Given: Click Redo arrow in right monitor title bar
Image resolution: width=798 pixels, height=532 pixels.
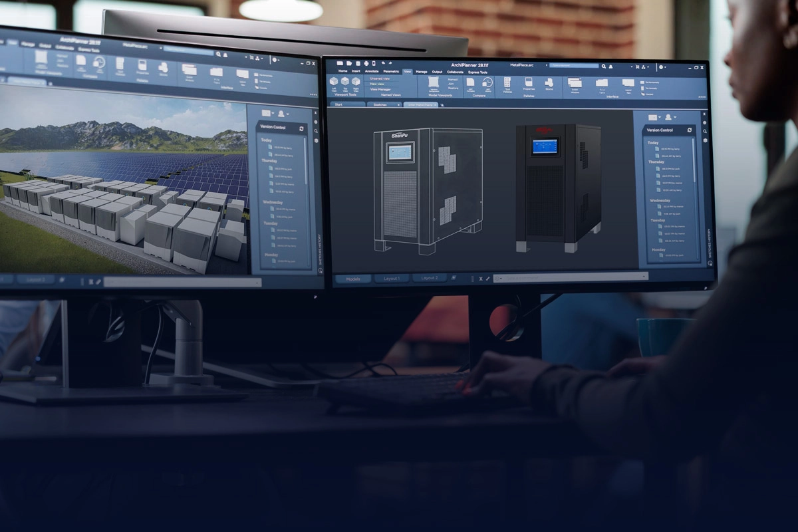Looking at the screenshot, I should 390,63.
